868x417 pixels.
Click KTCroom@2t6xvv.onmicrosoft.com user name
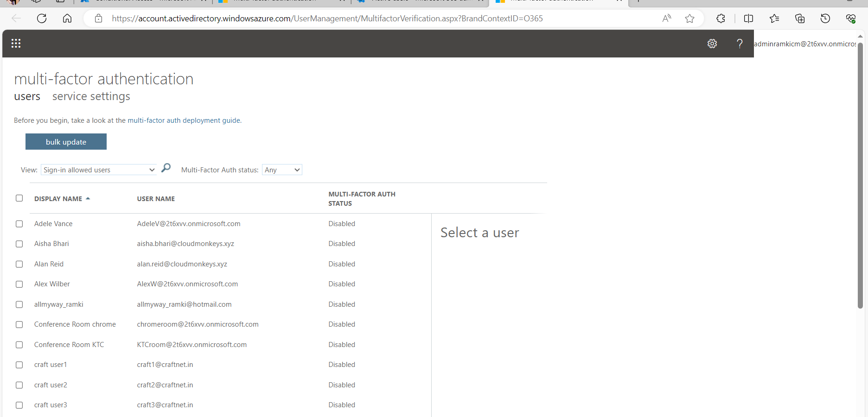(191, 345)
